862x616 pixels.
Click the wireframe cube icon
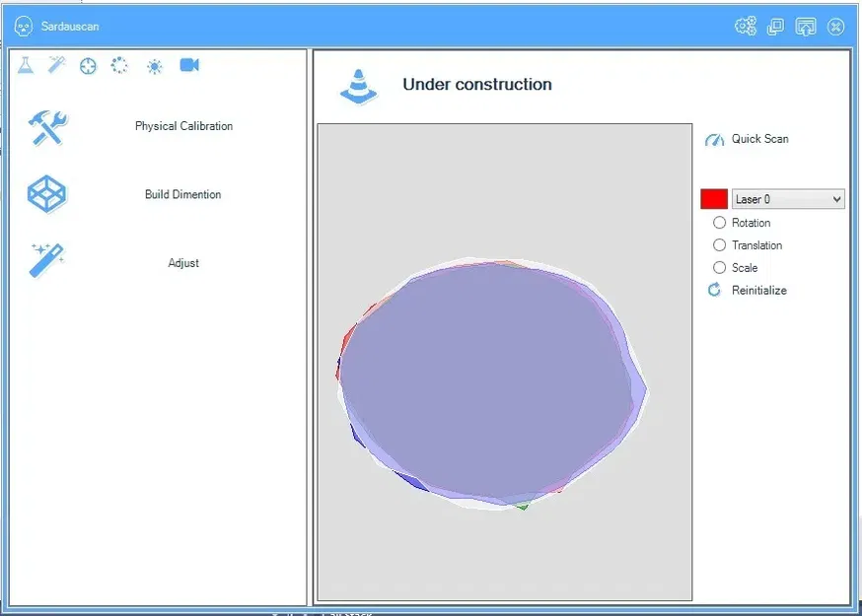pos(46,194)
